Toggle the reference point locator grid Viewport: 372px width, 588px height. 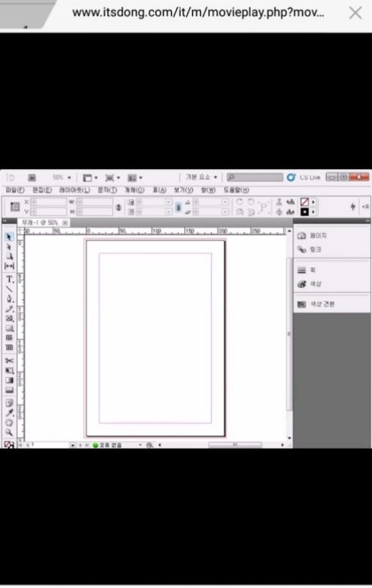15,206
